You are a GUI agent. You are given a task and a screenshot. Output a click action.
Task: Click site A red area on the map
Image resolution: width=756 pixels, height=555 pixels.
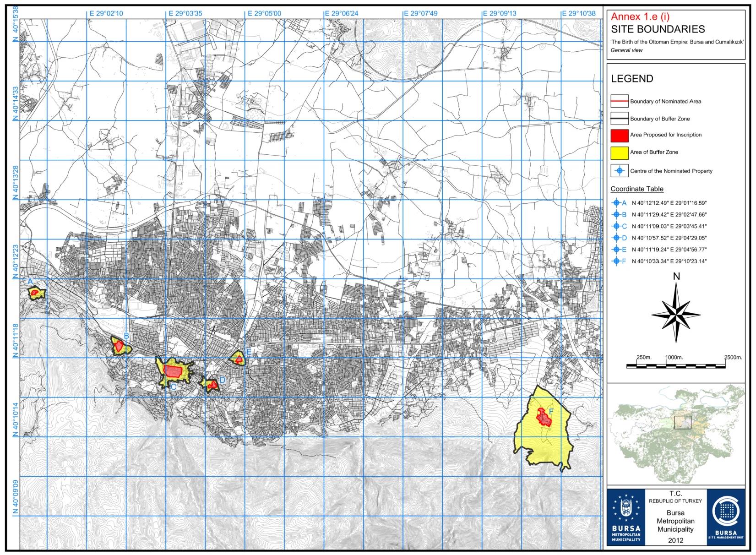point(35,292)
